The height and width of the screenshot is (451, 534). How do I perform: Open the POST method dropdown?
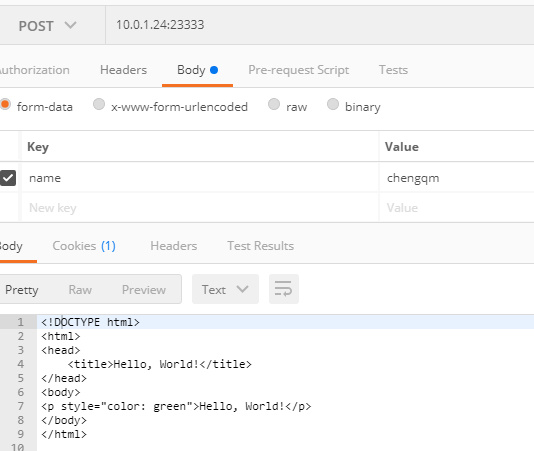[47, 26]
